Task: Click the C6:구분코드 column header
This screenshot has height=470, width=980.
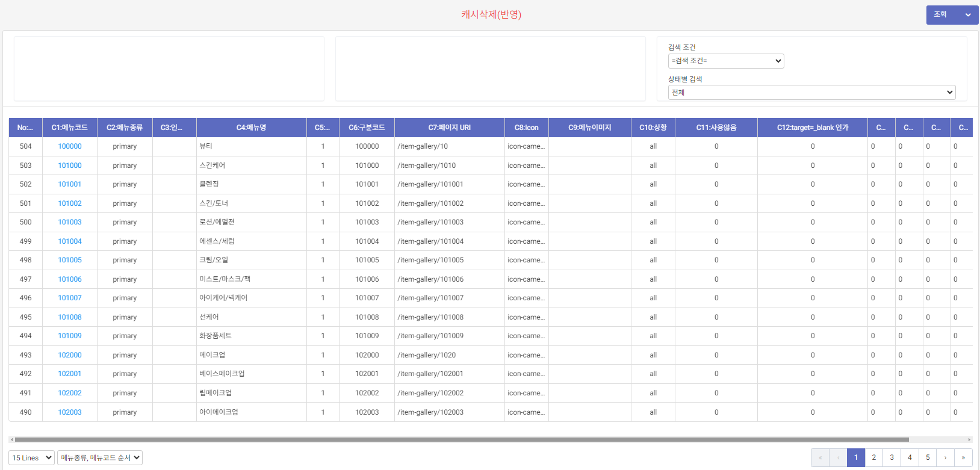Action: [x=367, y=128]
